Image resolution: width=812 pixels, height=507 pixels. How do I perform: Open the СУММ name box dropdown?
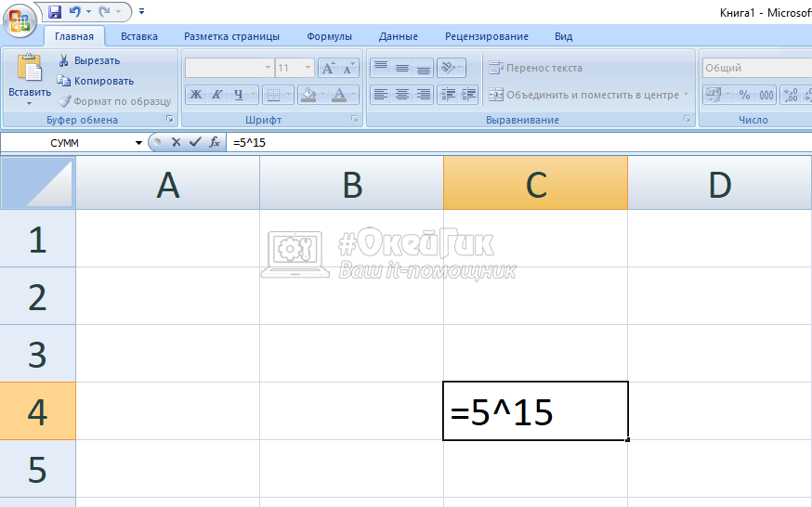click(139, 143)
